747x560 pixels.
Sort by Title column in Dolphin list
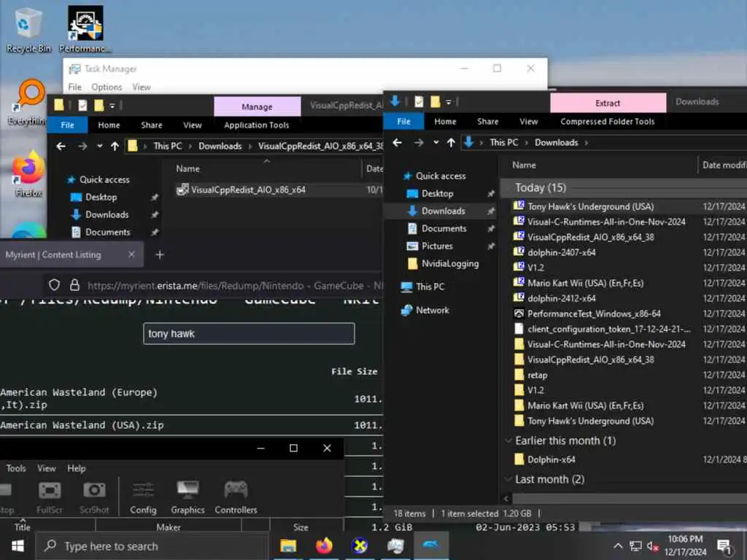23,526
